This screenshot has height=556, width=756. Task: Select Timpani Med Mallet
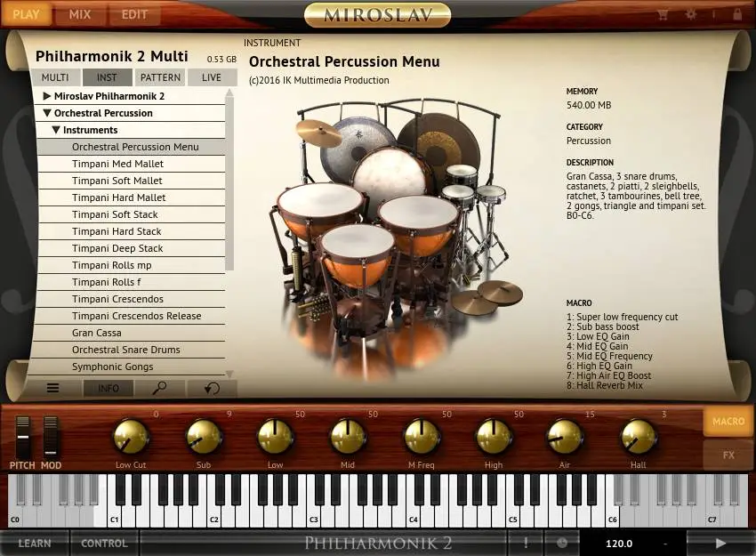[131, 164]
